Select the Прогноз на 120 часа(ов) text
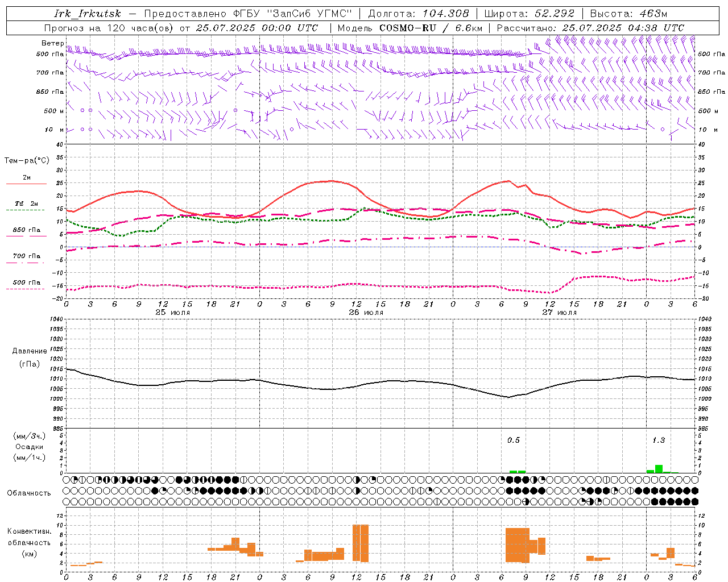Screen dimensions: 728x582 coord(109,28)
